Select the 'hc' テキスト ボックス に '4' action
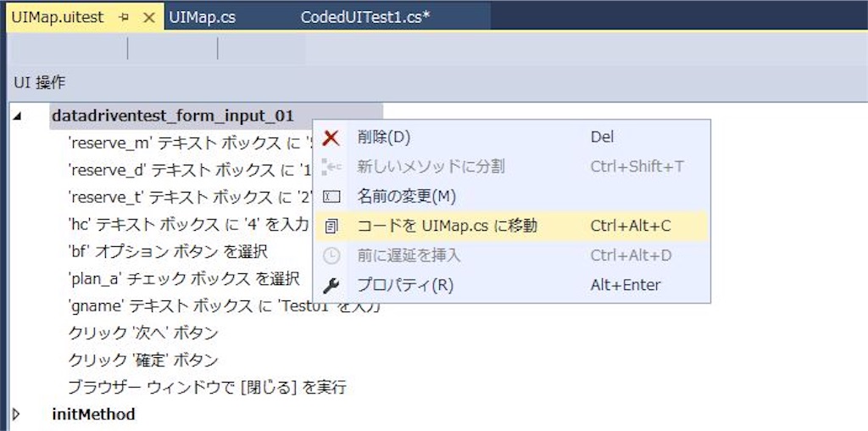 188,224
